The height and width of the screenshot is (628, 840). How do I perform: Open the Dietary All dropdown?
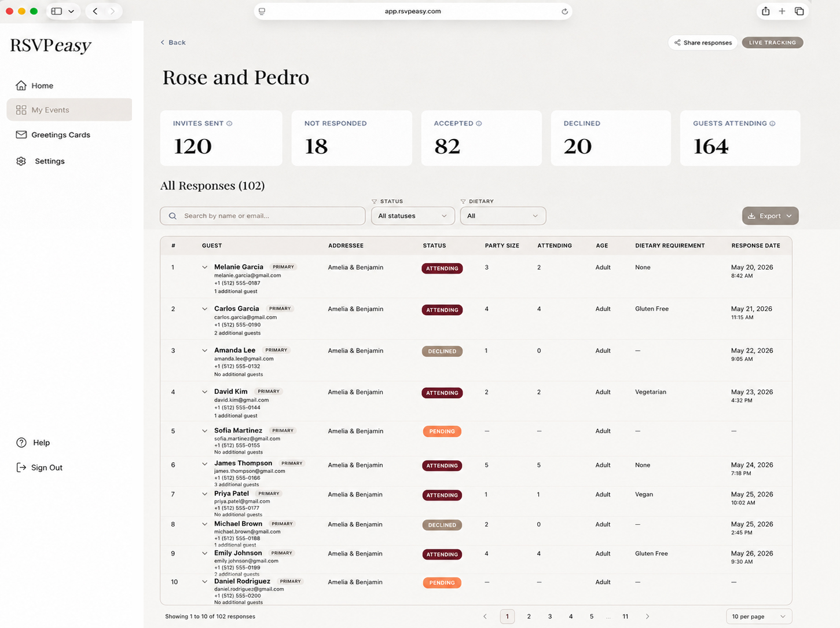tap(503, 216)
